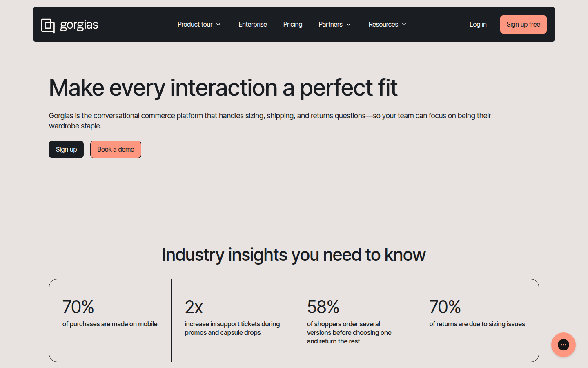Select the 70% sizing returns stat card
Screen dimensions: 588x368
477,320
